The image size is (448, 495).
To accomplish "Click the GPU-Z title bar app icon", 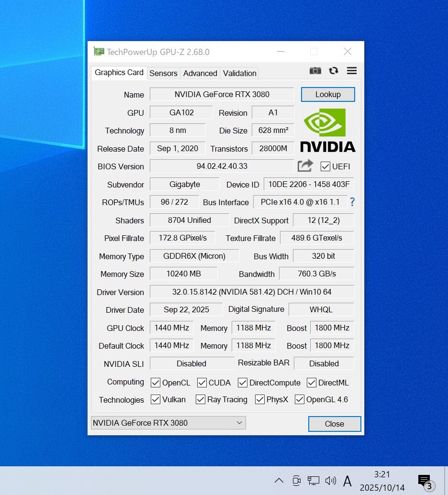I will point(99,52).
